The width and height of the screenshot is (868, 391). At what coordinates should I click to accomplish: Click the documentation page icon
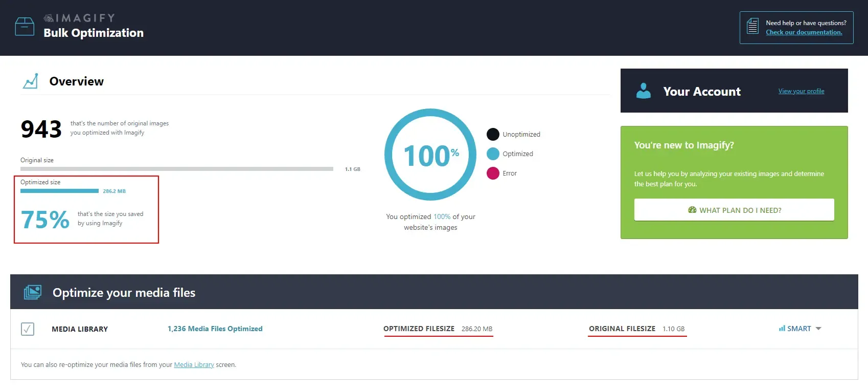click(752, 26)
